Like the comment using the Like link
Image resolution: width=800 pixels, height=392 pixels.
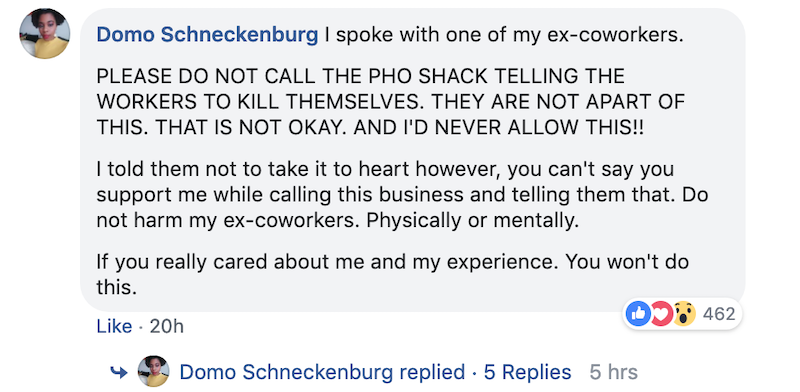(x=114, y=327)
